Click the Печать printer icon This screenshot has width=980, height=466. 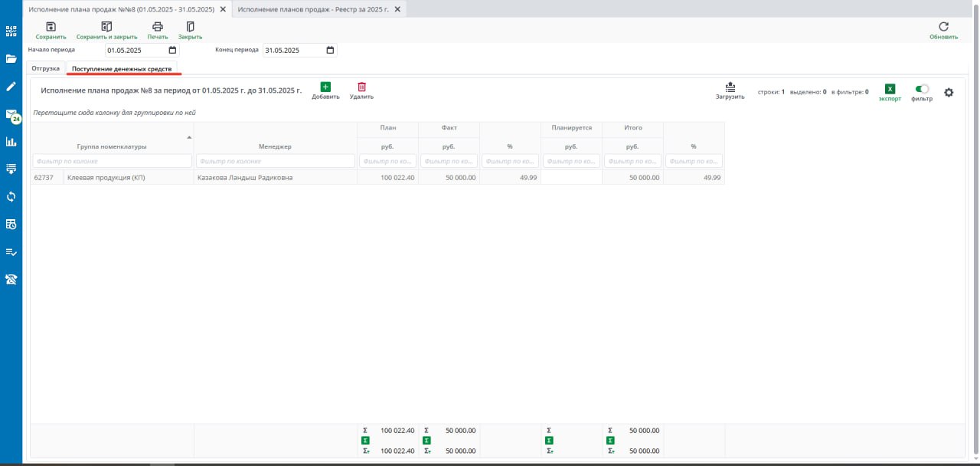coord(158,27)
